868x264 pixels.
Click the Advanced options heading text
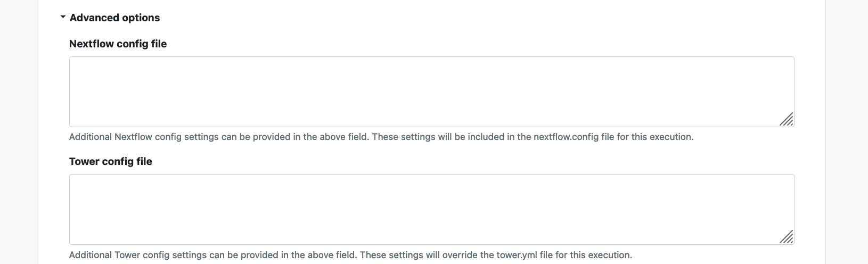coord(114,18)
